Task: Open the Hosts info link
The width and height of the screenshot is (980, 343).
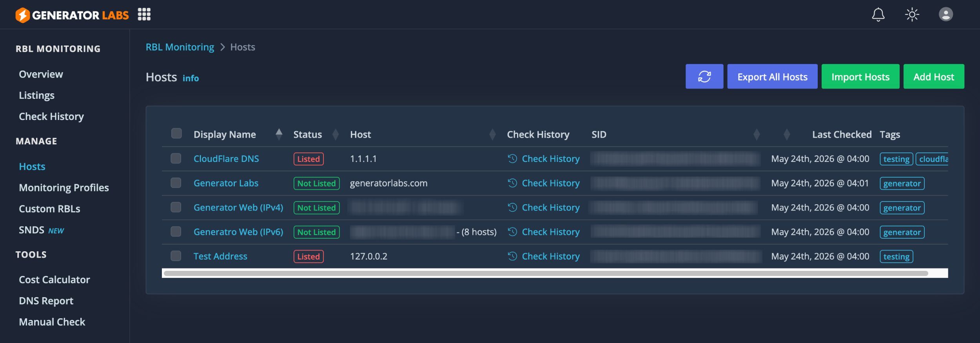Action: click(x=191, y=78)
